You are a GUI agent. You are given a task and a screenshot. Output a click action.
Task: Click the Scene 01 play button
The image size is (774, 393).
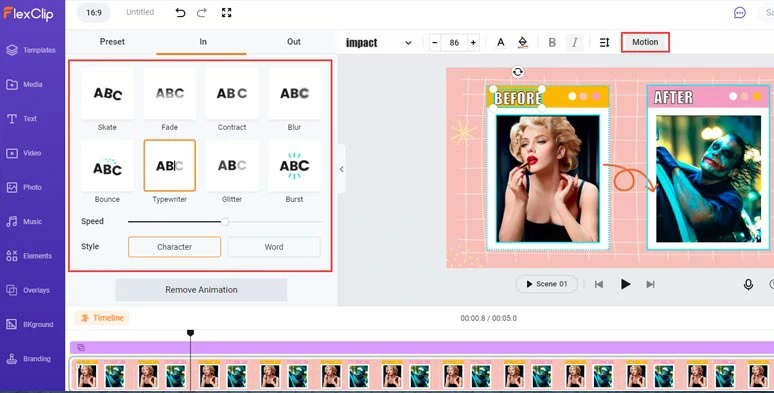[546, 284]
